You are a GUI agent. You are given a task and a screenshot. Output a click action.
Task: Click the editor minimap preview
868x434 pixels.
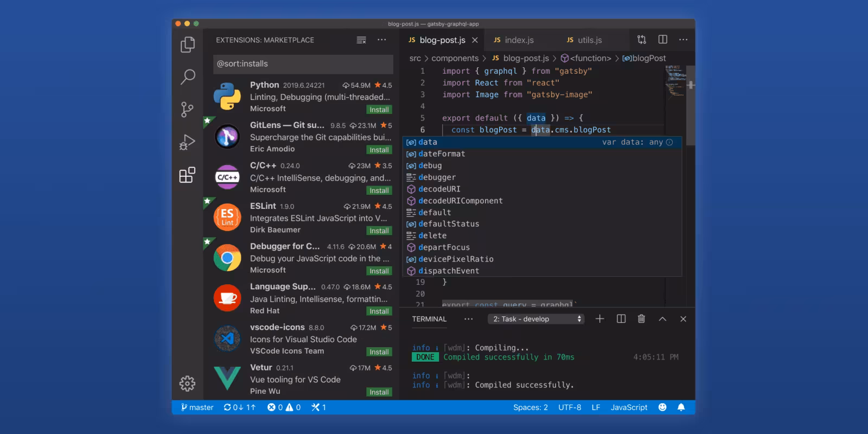click(675, 81)
